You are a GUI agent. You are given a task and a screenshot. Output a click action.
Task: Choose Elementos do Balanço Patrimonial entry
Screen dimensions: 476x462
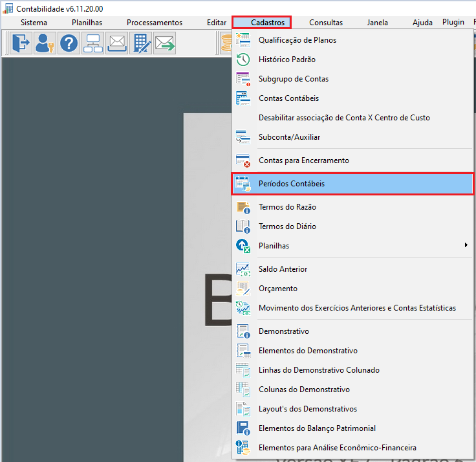352,428
